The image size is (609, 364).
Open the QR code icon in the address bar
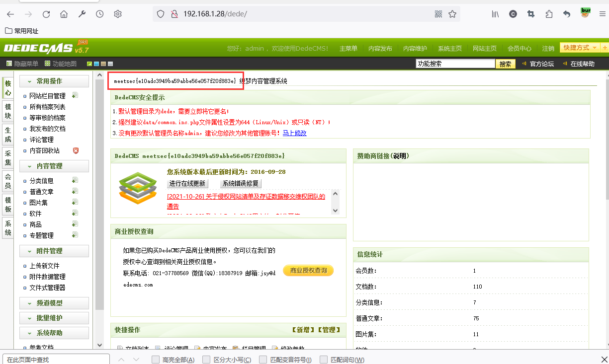(x=438, y=14)
